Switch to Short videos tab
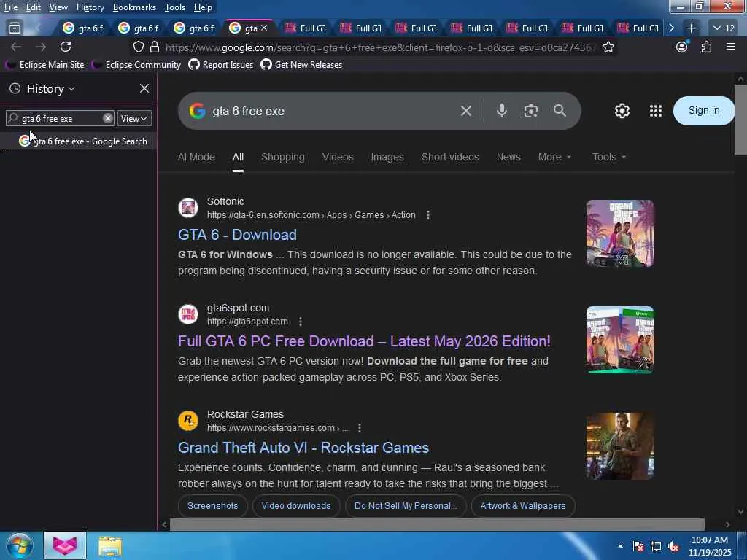747x560 pixels. tap(450, 157)
